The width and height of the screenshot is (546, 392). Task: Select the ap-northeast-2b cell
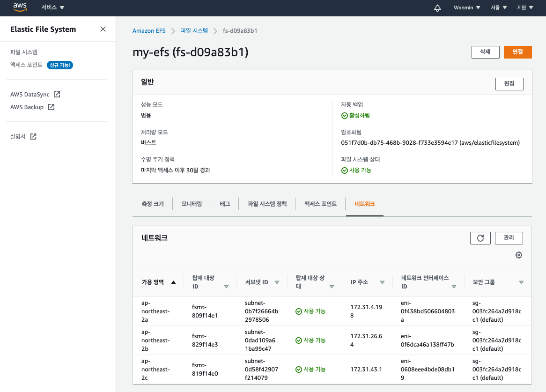[x=155, y=340]
